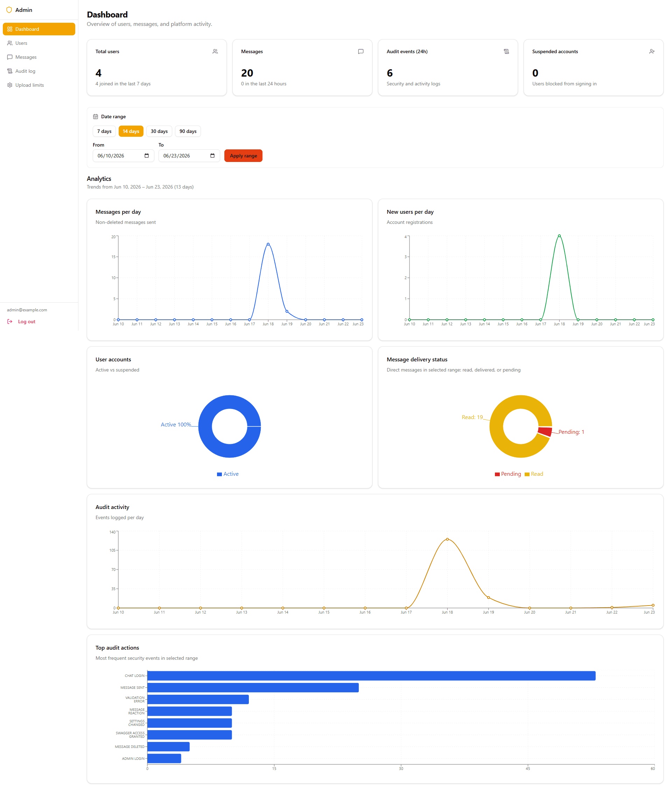
Task: Click the users icon on Total users card
Action: 215,51
